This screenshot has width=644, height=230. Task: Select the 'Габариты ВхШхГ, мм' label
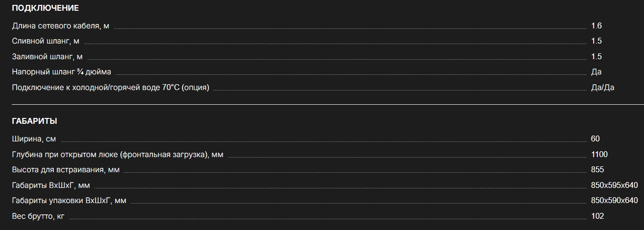tap(51, 185)
